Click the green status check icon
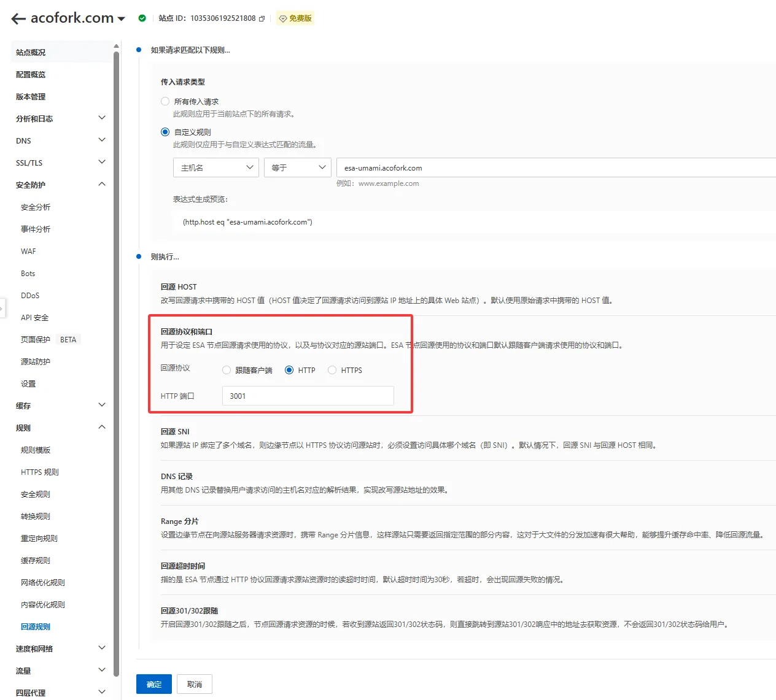This screenshot has width=776, height=700. (x=142, y=18)
